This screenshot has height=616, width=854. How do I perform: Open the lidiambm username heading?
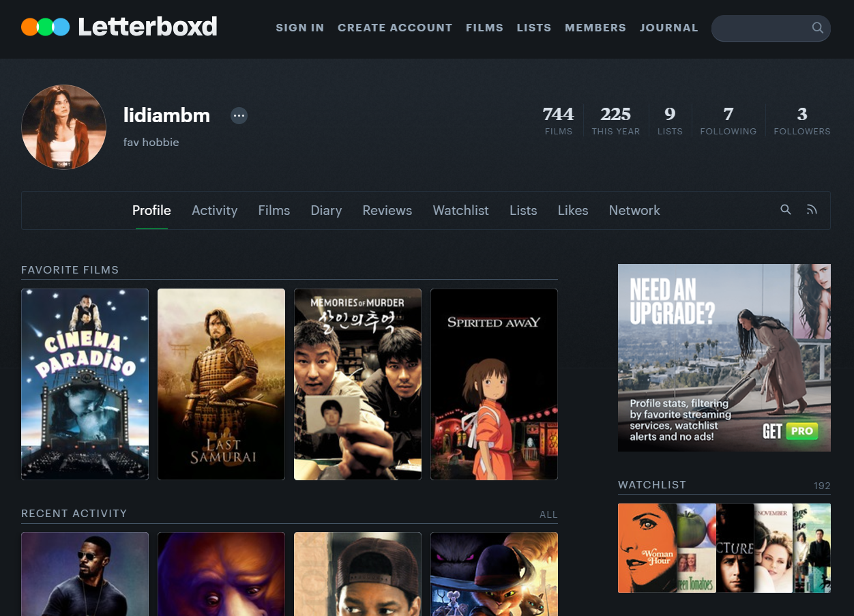click(x=166, y=116)
